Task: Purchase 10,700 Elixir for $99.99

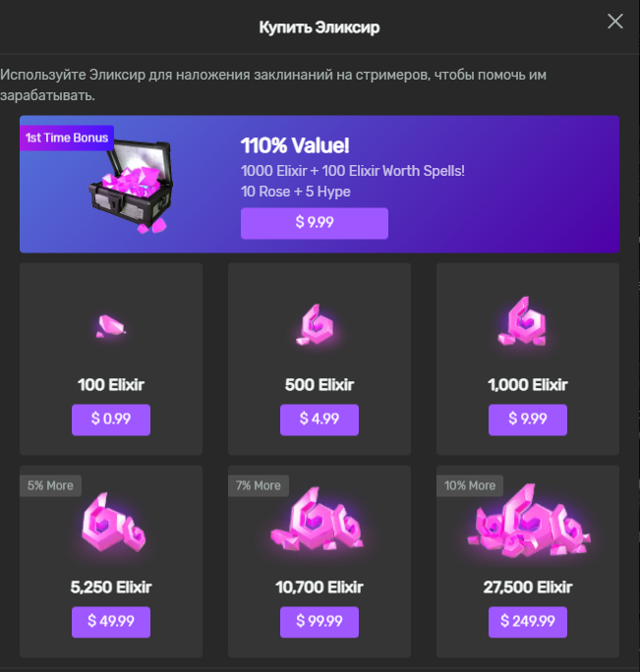Action: [x=320, y=622]
